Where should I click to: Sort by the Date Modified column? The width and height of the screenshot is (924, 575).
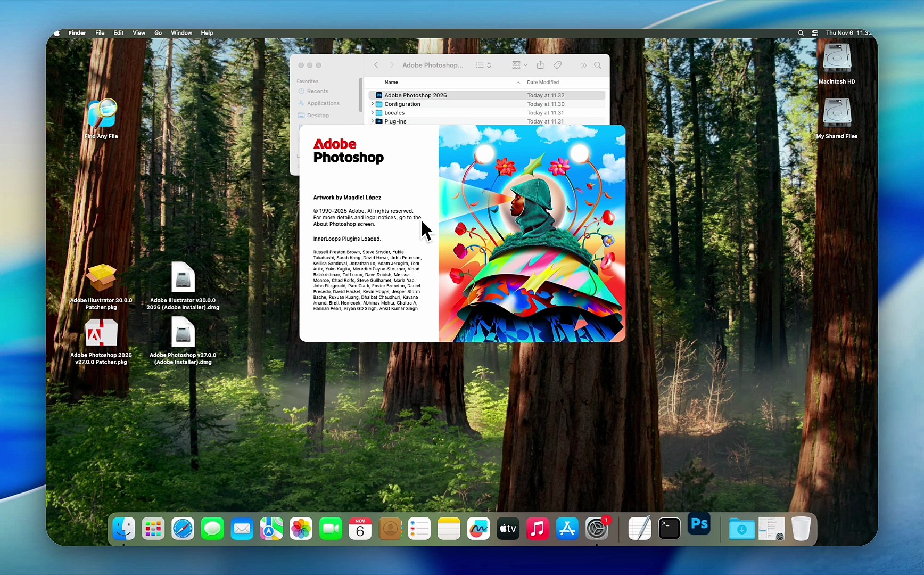(x=543, y=82)
